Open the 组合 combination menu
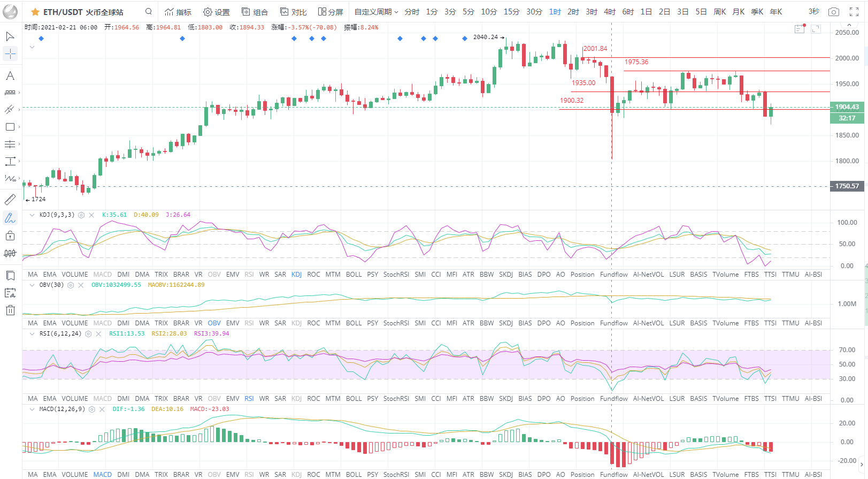This screenshot has width=868, height=479. (255, 12)
